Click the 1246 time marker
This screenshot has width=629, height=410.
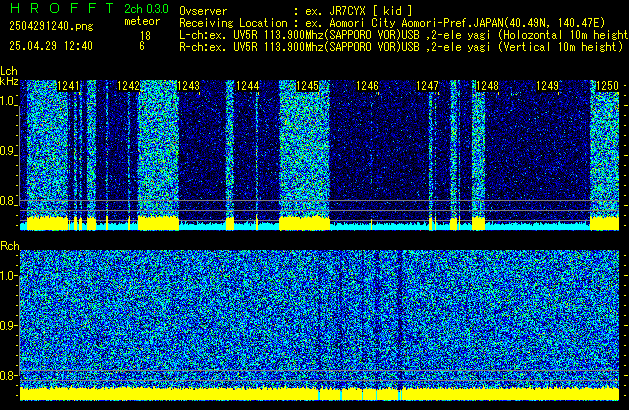367,86
